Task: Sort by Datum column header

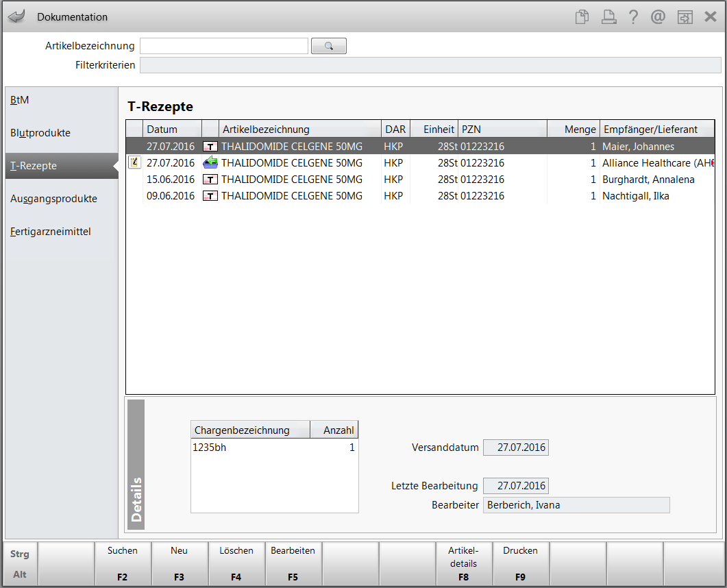Action: pos(172,129)
